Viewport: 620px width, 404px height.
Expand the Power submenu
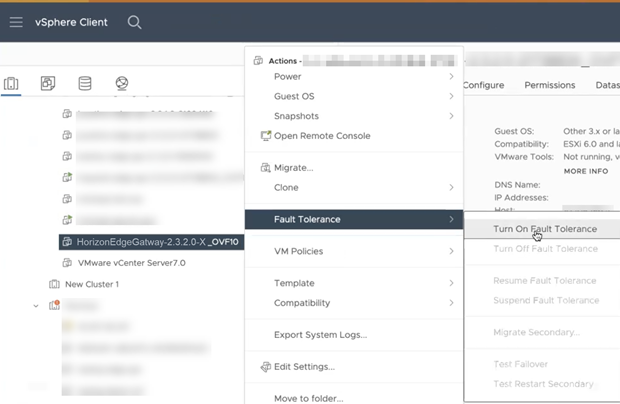tap(354, 77)
